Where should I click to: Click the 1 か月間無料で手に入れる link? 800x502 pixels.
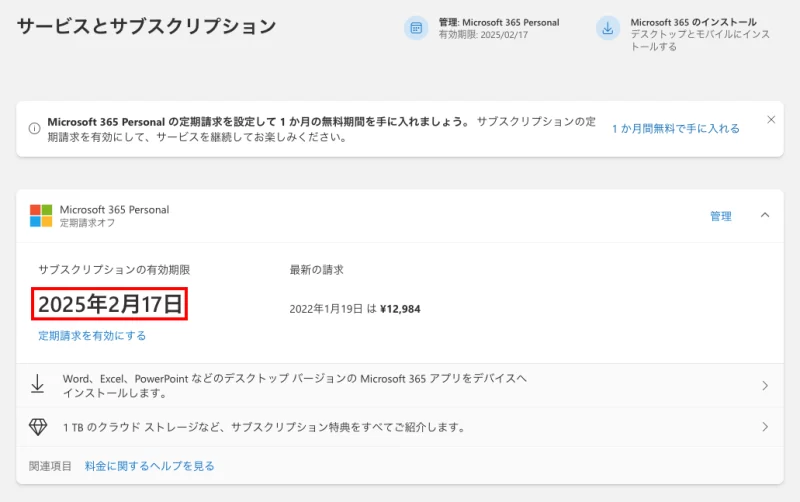pyautogui.click(x=675, y=129)
